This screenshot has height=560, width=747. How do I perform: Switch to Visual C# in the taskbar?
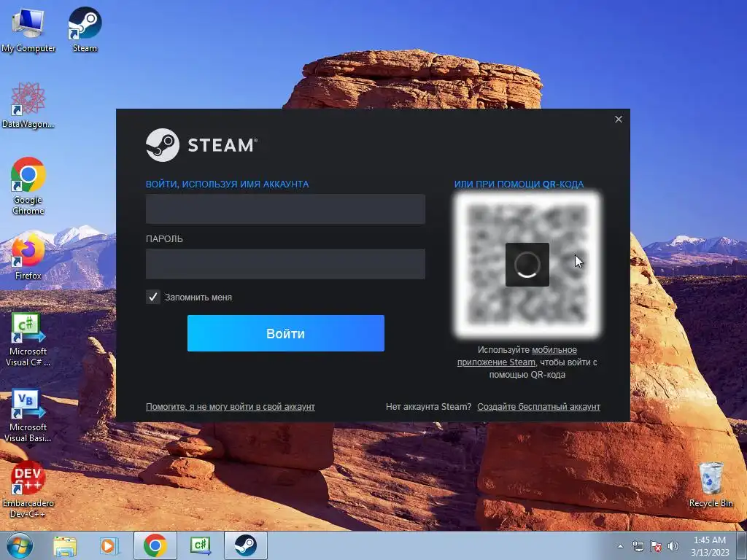(201, 545)
